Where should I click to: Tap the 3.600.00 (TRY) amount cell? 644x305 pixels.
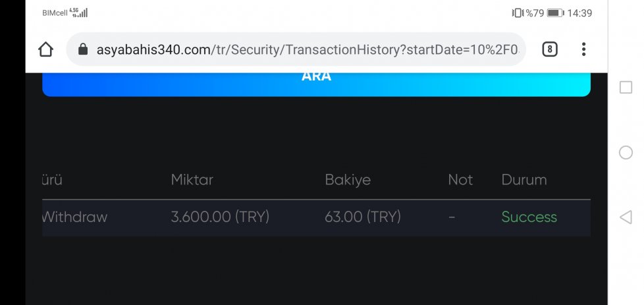click(x=220, y=217)
